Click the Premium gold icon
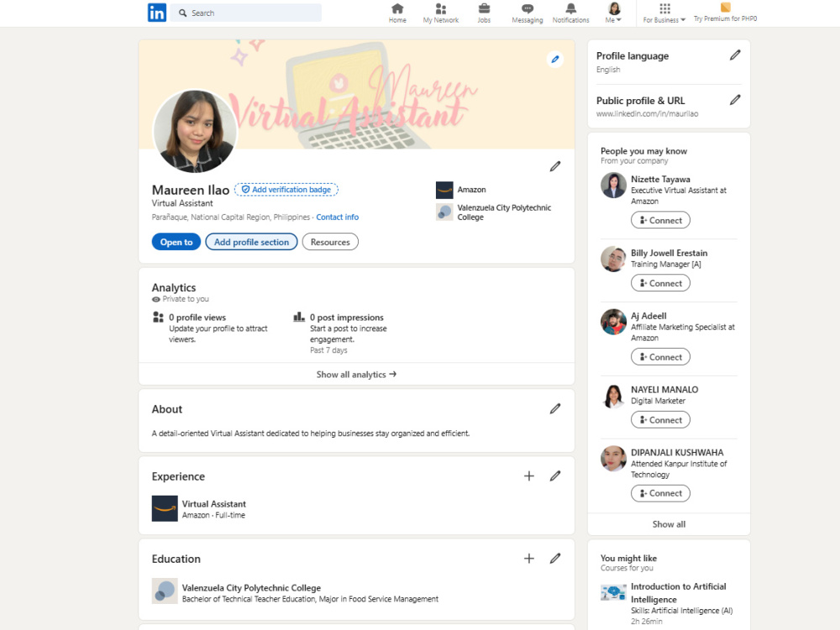Viewport: 840px width, 630px height. [726, 7]
